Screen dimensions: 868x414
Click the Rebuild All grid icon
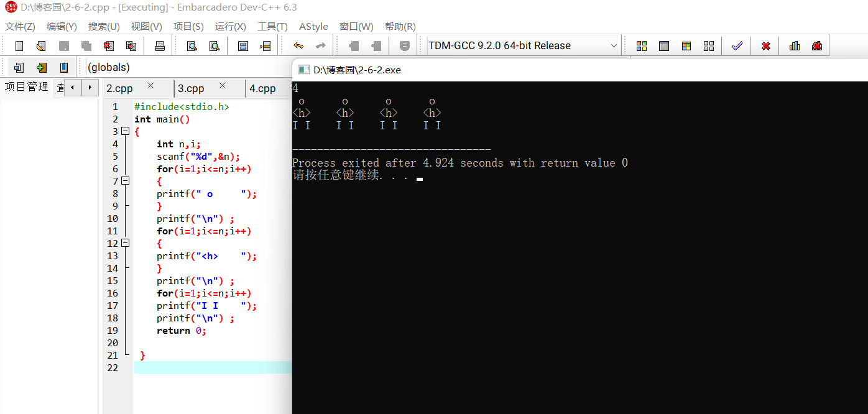click(709, 46)
